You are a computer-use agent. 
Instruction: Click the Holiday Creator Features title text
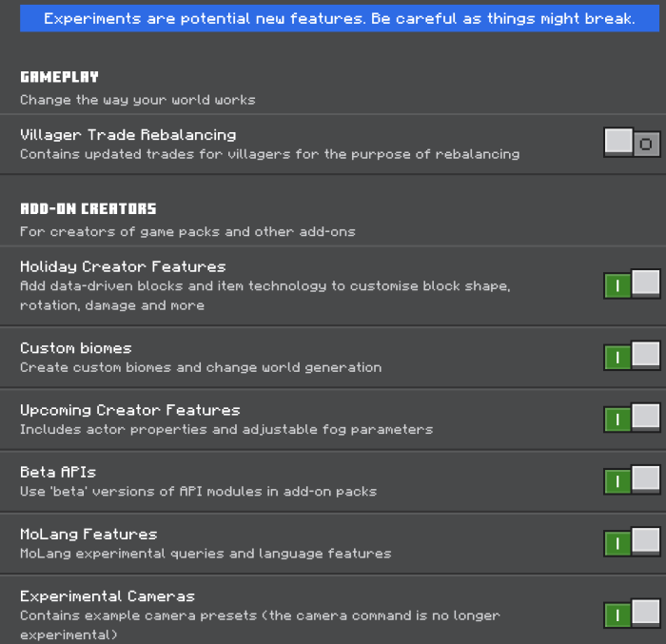[123, 266]
